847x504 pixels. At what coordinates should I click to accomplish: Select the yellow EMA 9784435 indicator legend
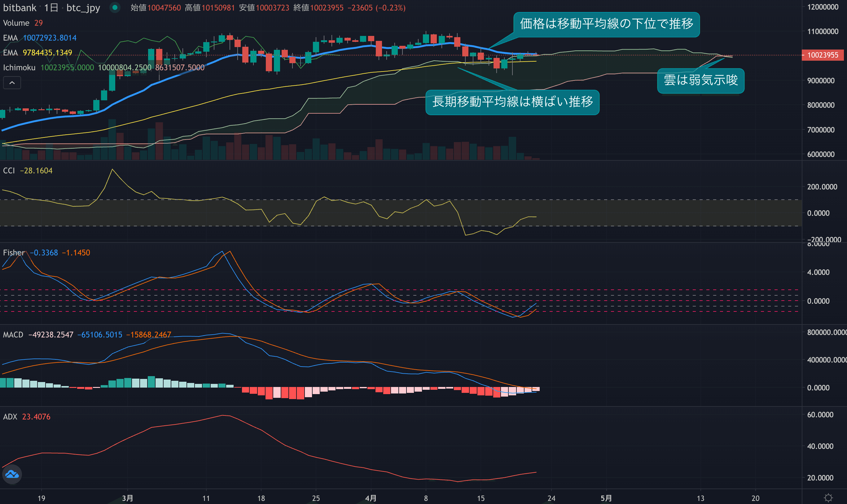click(10, 53)
